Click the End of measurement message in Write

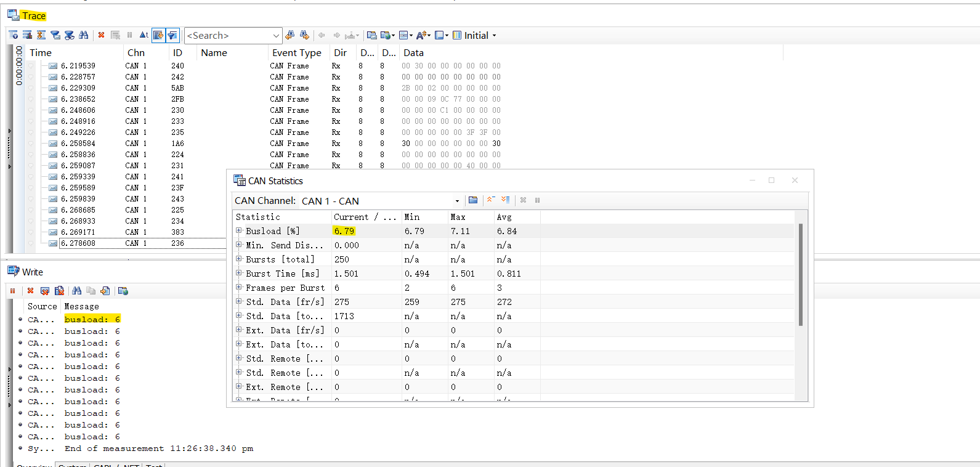pos(159,449)
